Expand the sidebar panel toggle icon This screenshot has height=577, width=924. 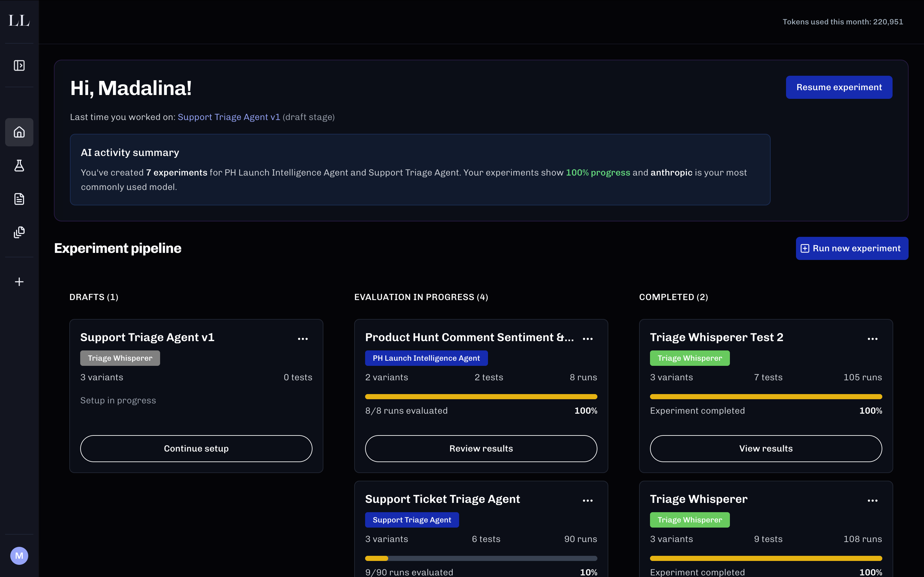19,66
